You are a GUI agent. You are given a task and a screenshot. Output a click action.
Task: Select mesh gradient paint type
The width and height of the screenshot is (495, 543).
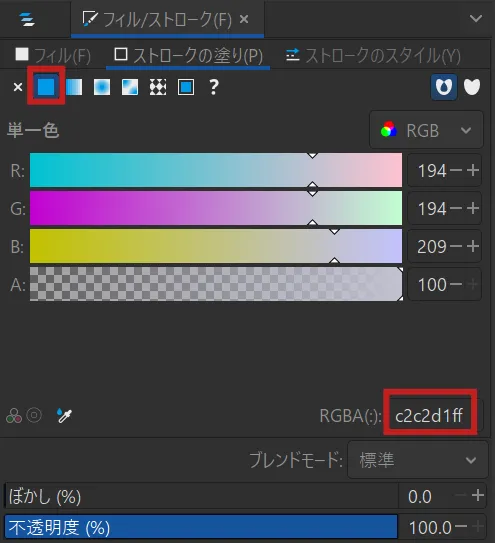coord(130,87)
